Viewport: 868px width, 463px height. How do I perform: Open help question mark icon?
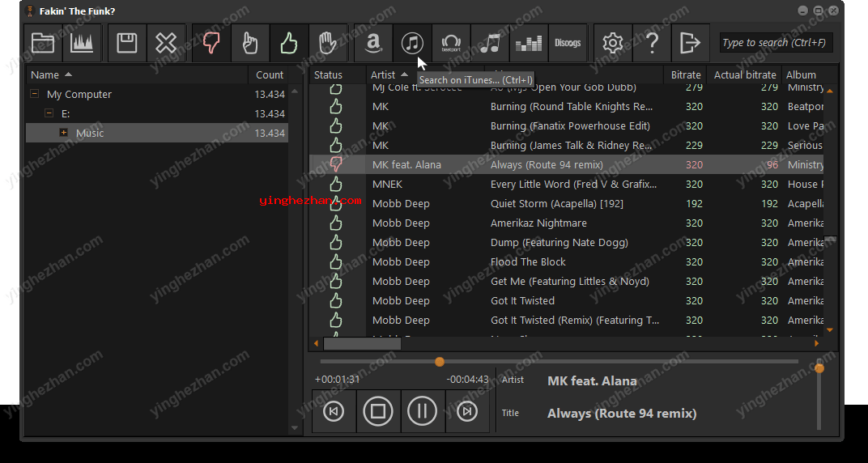coord(652,43)
